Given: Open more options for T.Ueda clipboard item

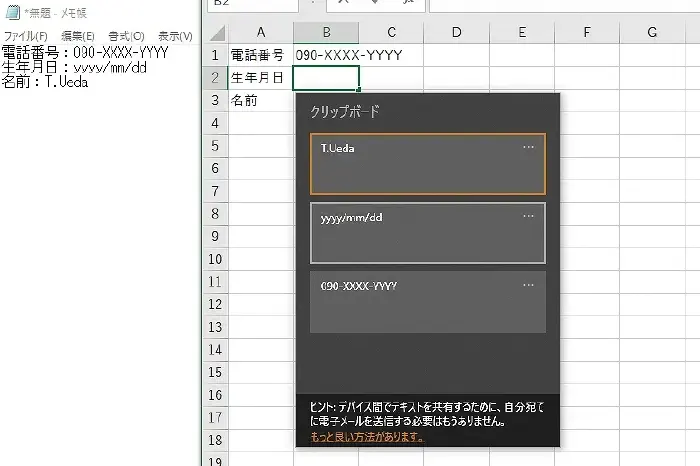Looking at the screenshot, I should [x=528, y=147].
